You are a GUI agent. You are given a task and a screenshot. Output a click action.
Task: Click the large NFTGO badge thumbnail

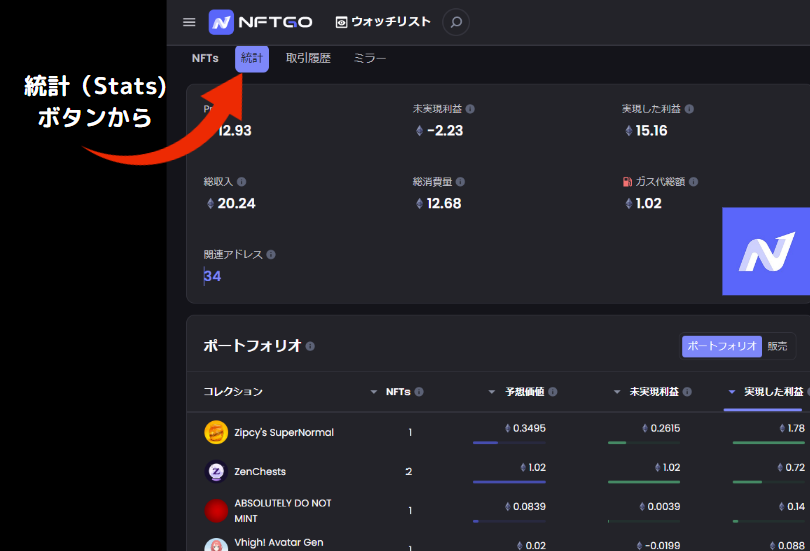pos(766,251)
